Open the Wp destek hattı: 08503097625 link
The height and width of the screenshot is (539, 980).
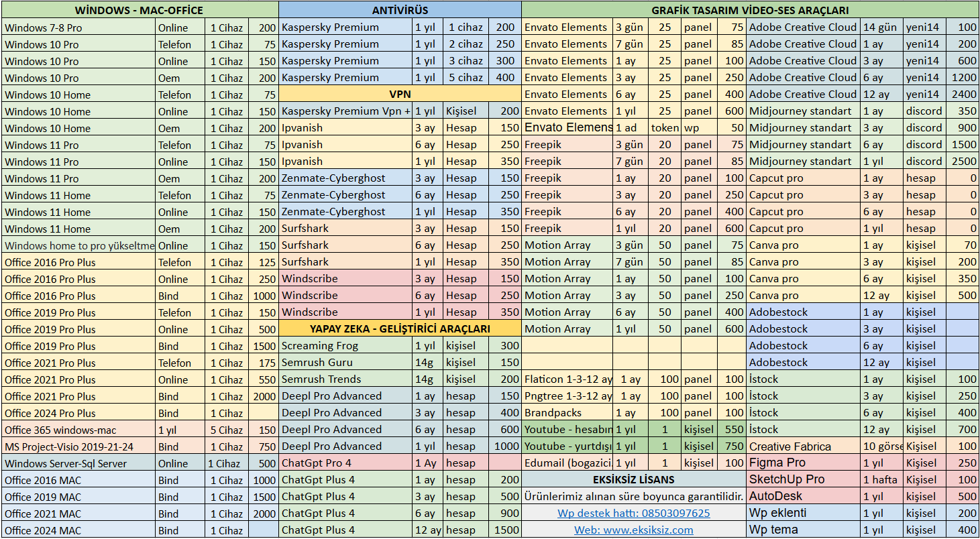[634, 514]
